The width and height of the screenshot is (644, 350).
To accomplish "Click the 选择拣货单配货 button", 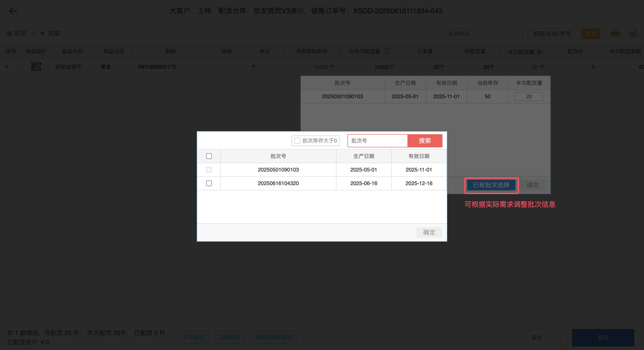I will coord(274,337).
